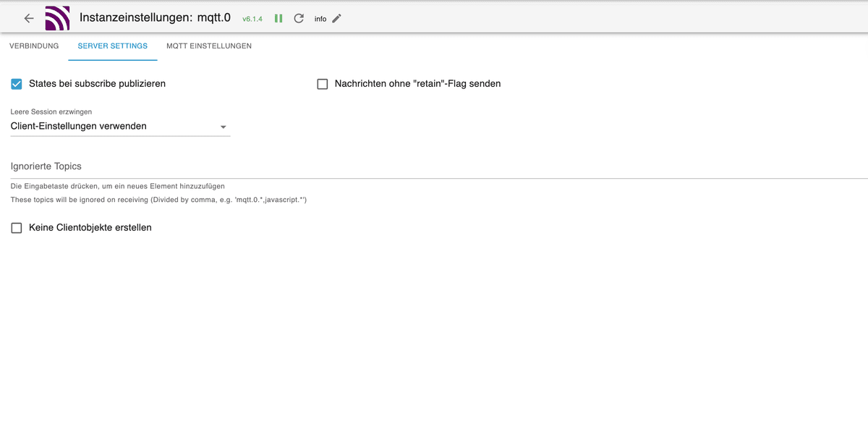Click the v6.1.4 version label

click(x=252, y=18)
